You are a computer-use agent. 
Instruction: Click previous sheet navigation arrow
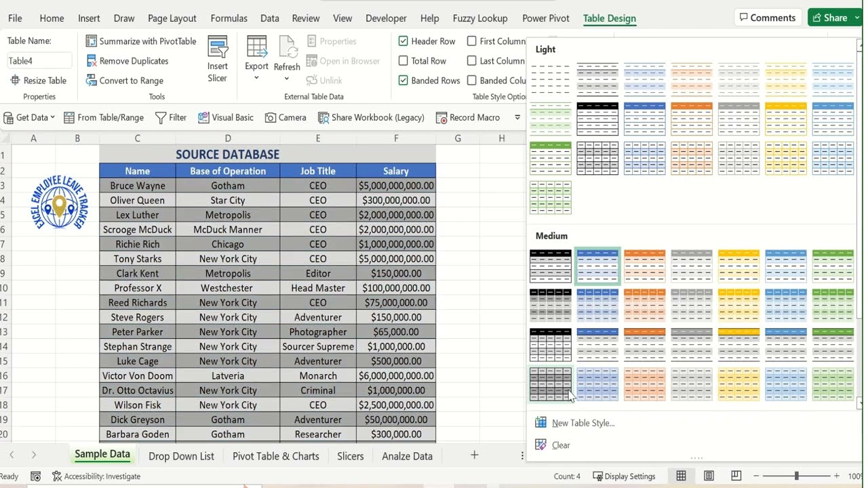[12, 455]
